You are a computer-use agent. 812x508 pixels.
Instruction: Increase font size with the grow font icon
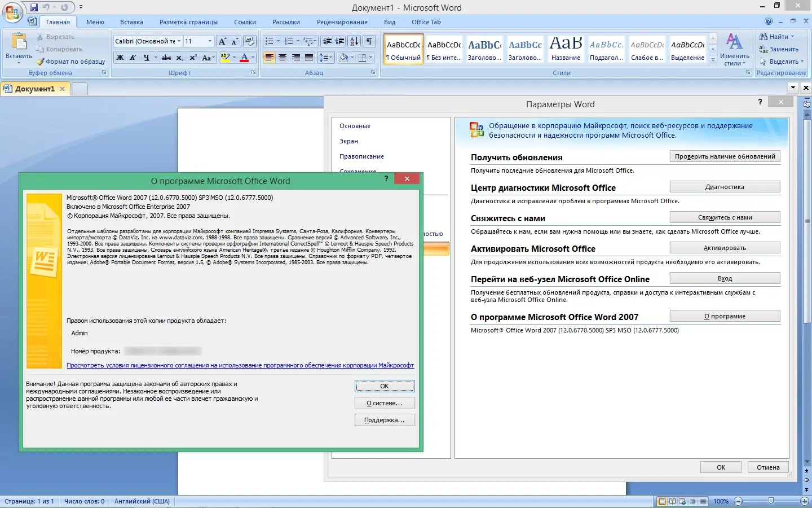222,41
